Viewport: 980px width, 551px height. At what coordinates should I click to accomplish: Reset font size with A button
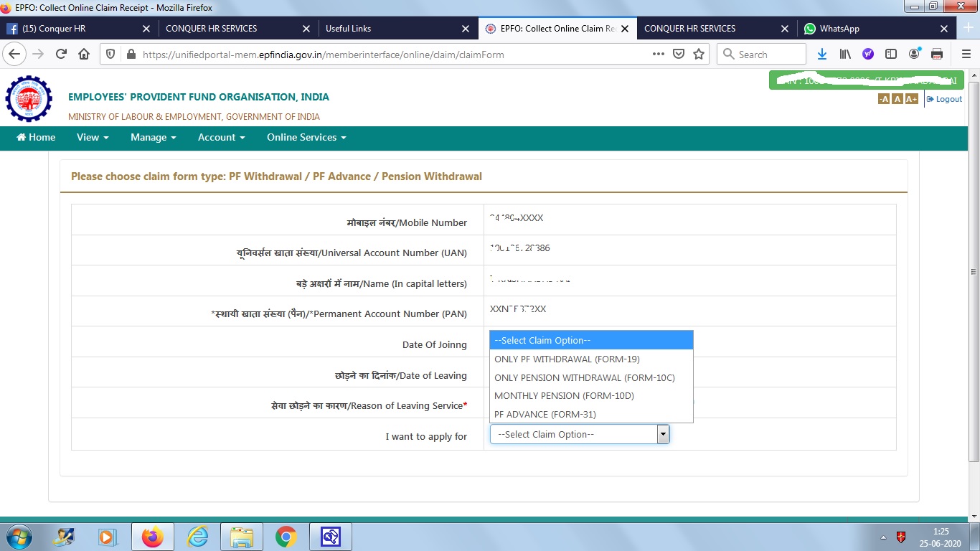pos(897,99)
